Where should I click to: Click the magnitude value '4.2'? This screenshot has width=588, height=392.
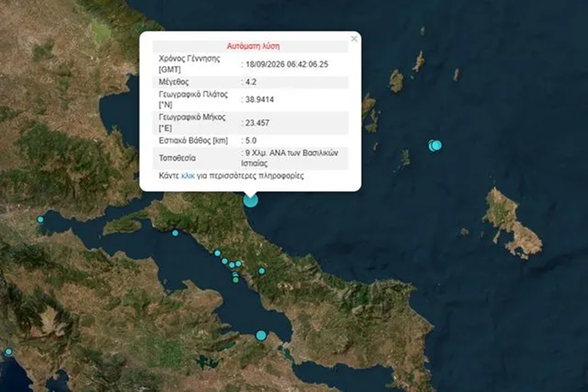(x=251, y=82)
